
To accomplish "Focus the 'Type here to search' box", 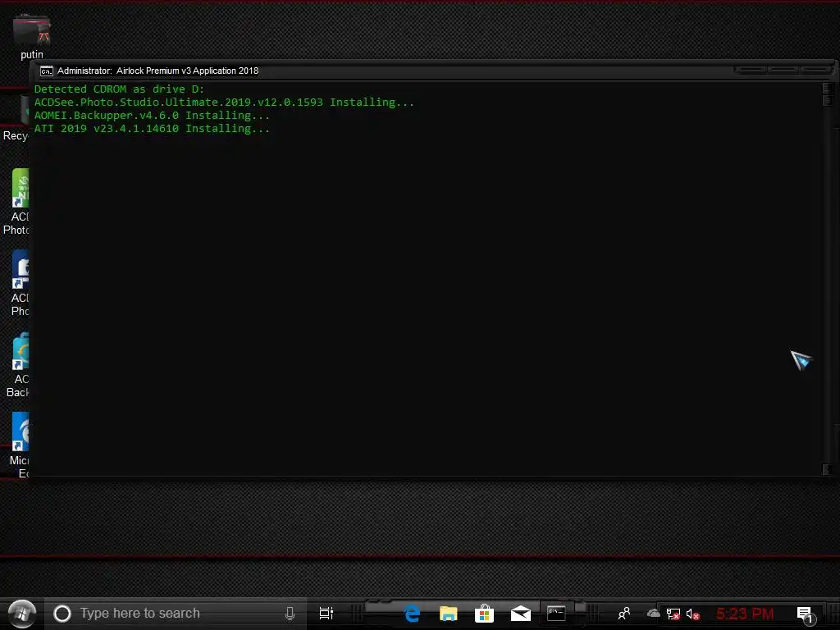I will [x=176, y=614].
